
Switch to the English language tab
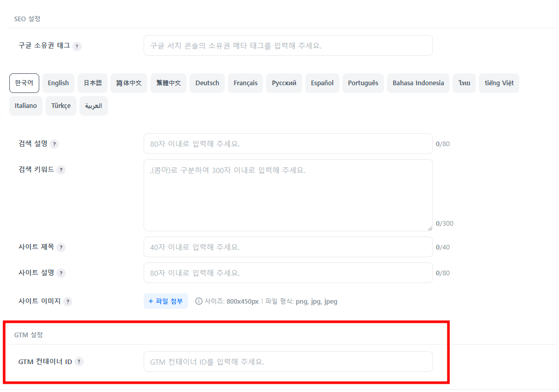[58, 83]
